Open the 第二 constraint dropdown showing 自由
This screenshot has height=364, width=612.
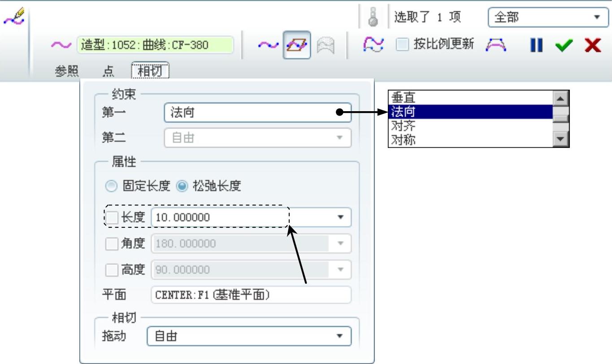click(x=258, y=138)
